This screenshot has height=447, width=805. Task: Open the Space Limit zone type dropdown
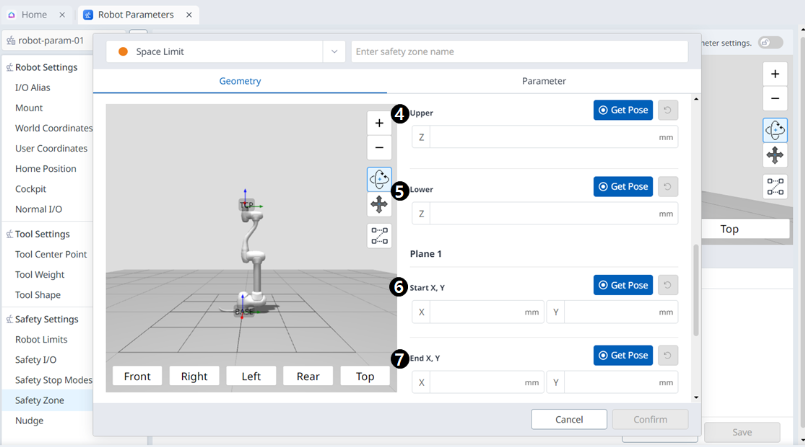pos(334,52)
